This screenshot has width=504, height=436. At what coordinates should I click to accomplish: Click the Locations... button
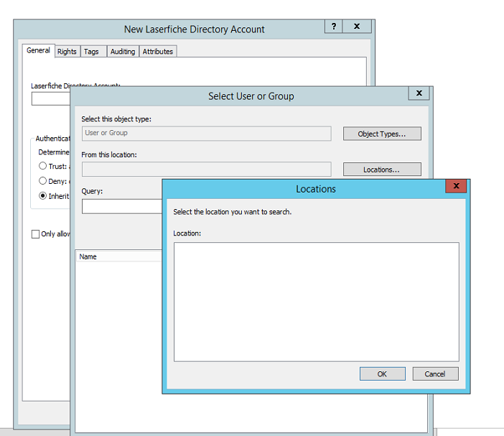pos(382,169)
